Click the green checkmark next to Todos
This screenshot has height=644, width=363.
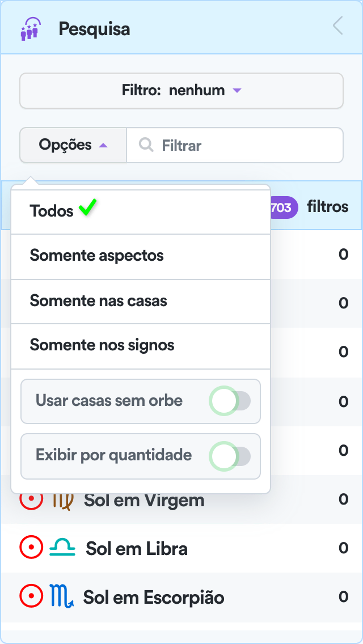pos(87,209)
